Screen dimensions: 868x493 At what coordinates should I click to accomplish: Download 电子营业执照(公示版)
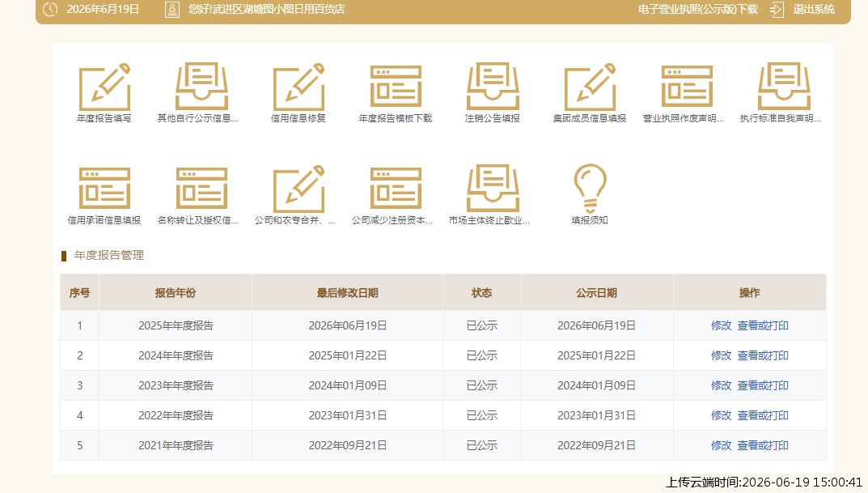(x=697, y=9)
